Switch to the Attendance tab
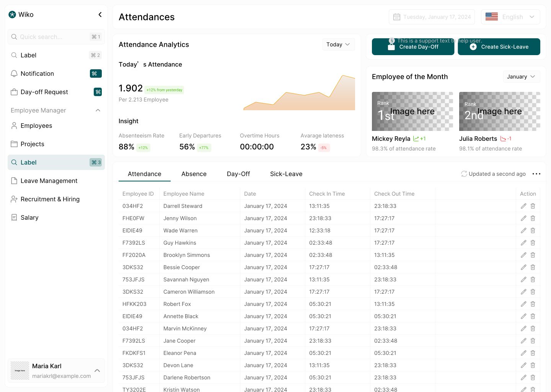551x392 pixels. coord(145,174)
